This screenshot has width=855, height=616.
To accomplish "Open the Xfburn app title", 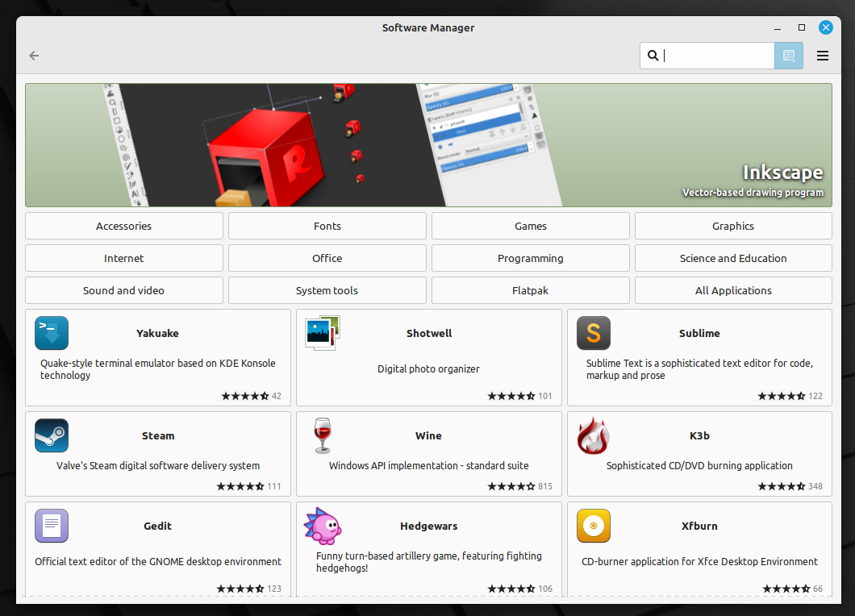I will point(699,526).
